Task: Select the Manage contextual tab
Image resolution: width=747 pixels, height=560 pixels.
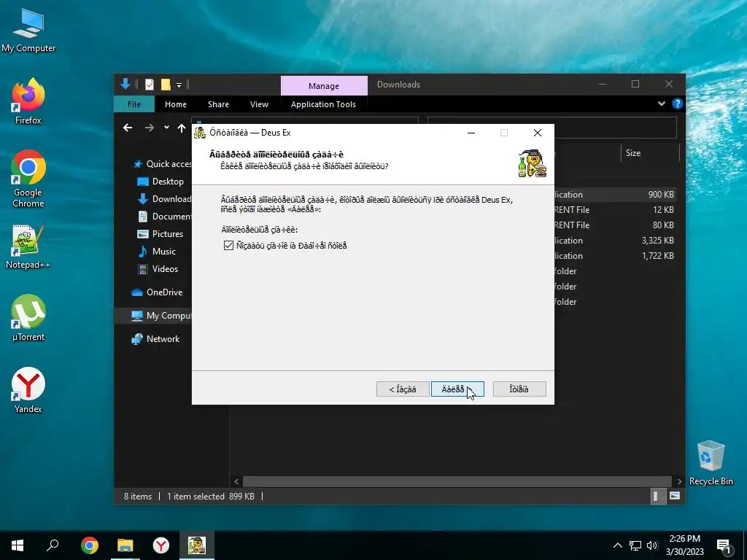Action: pos(324,86)
